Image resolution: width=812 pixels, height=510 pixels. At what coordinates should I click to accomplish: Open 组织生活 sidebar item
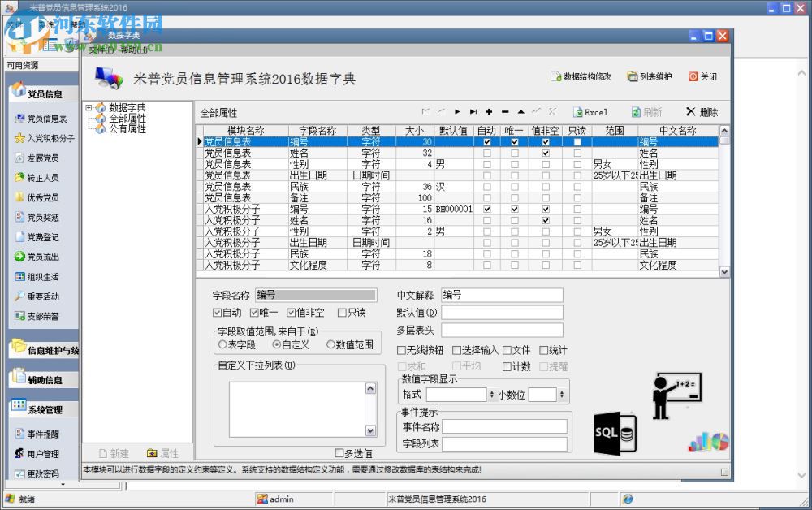[37, 277]
